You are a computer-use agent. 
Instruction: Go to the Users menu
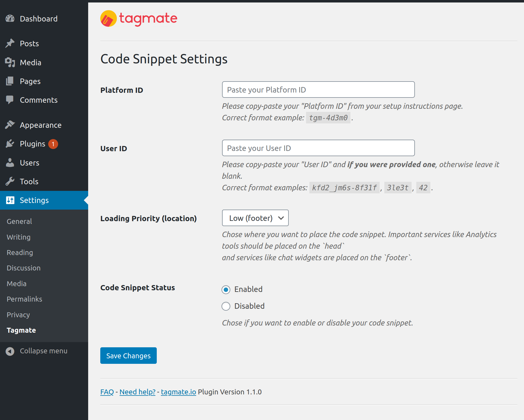(44, 163)
